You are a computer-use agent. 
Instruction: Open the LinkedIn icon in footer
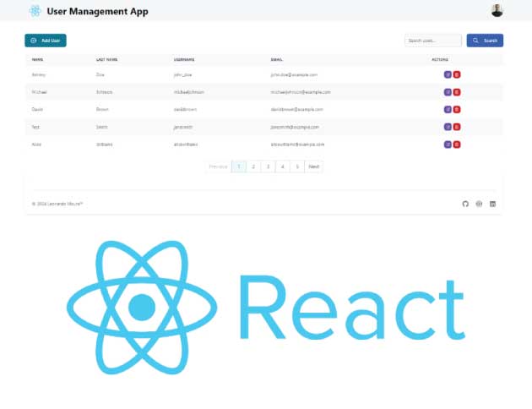[x=492, y=204]
